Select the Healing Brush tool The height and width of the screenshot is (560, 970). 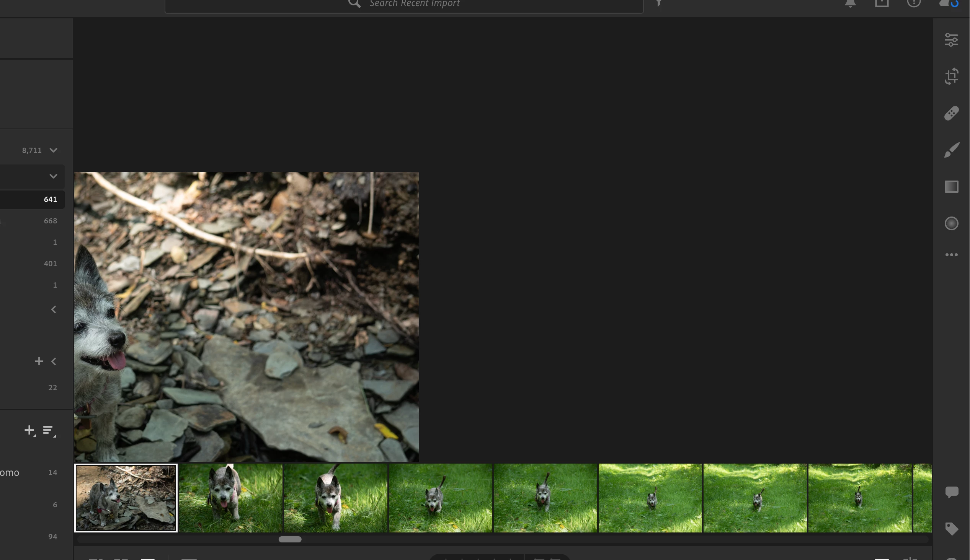(x=951, y=113)
